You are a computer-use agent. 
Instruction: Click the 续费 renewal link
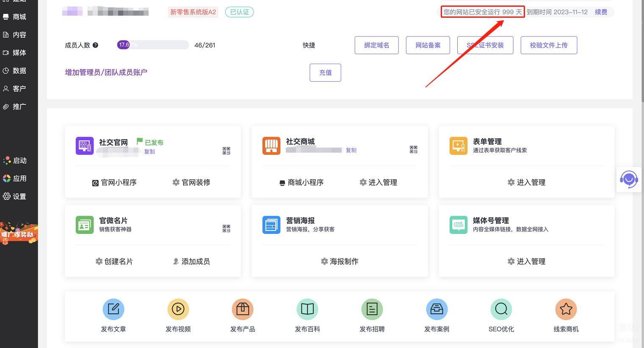pyautogui.click(x=601, y=12)
